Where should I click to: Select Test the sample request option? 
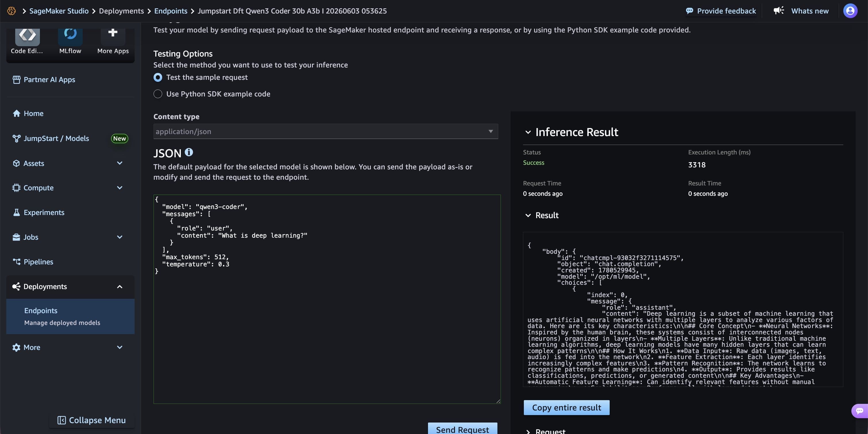(158, 77)
